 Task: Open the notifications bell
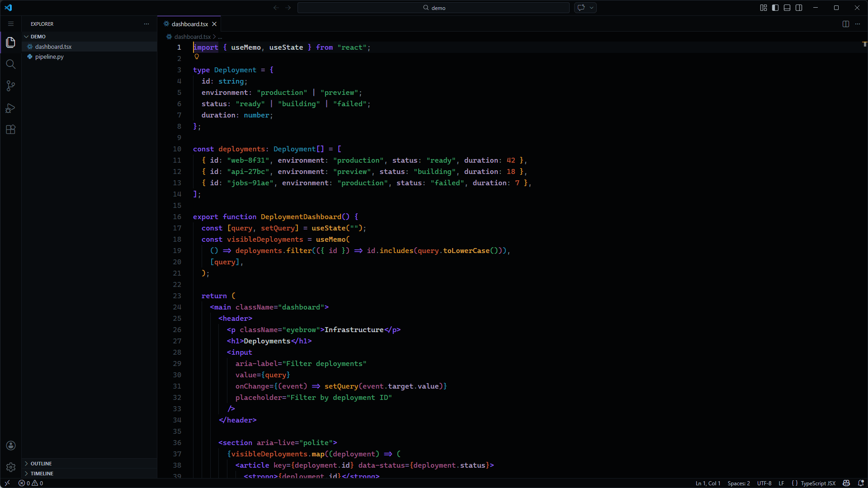[x=861, y=483]
